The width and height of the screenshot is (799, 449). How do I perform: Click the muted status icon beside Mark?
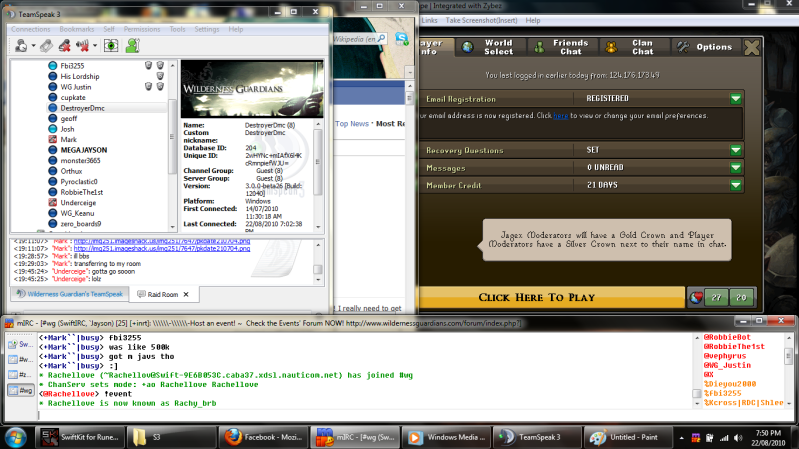(x=52, y=139)
